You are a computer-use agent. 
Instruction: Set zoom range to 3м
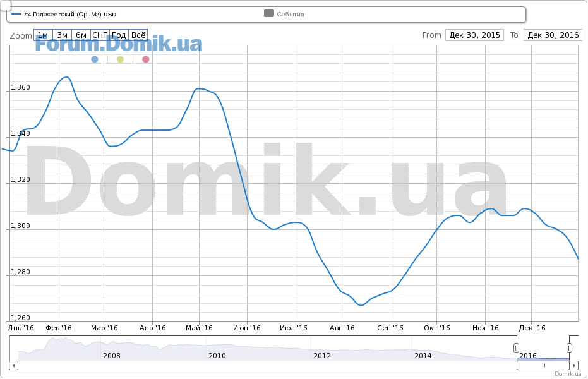pyautogui.click(x=62, y=35)
